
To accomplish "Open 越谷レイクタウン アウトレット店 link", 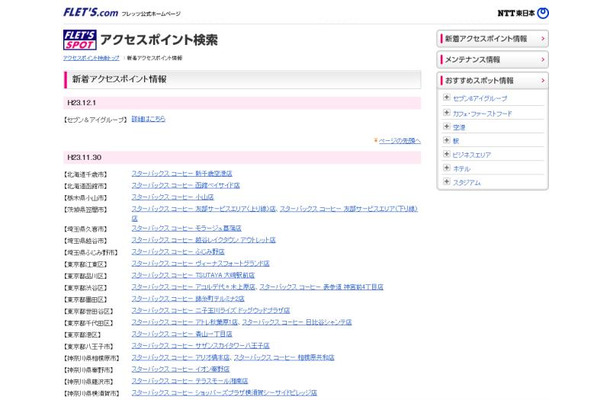I will coord(203,240).
